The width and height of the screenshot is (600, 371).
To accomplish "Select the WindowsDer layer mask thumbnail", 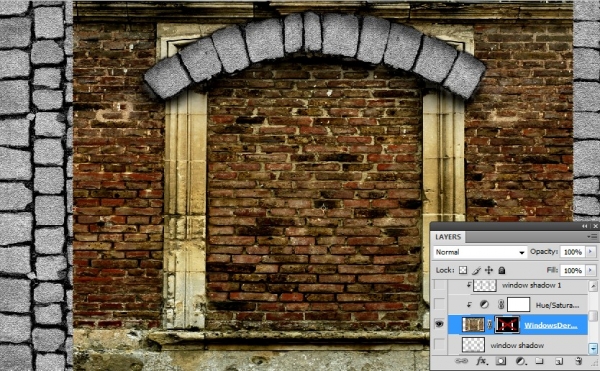I will 507,325.
